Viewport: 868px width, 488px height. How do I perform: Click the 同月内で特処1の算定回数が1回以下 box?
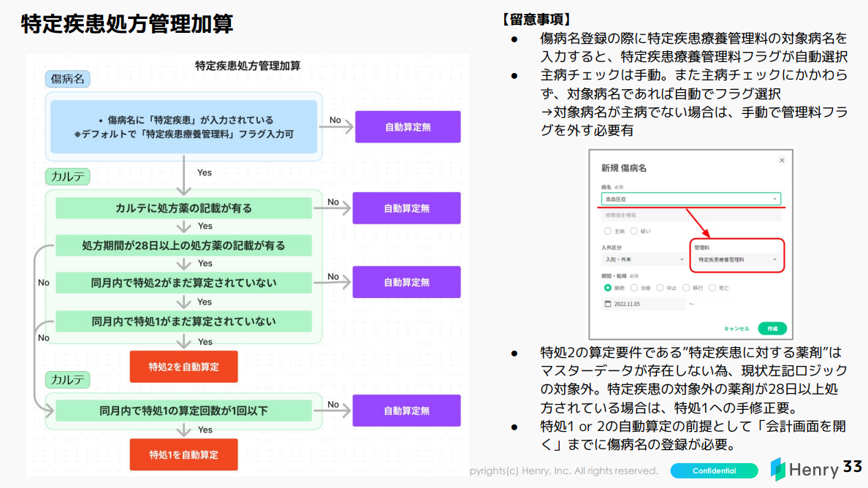pos(184,411)
